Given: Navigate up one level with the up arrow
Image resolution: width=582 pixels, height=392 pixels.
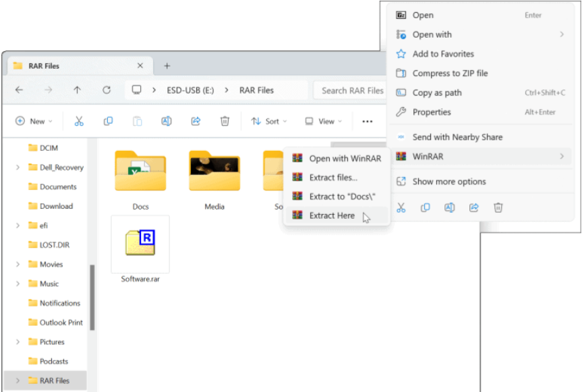Looking at the screenshot, I should (x=77, y=90).
